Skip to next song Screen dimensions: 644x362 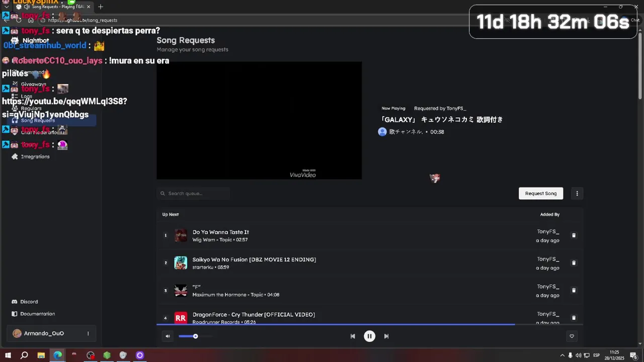[386, 336]
